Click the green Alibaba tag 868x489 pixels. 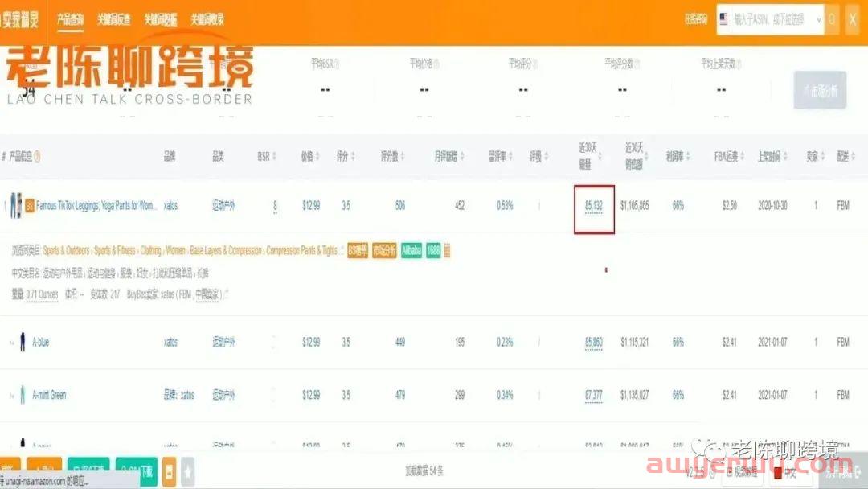tap(411, 251)
